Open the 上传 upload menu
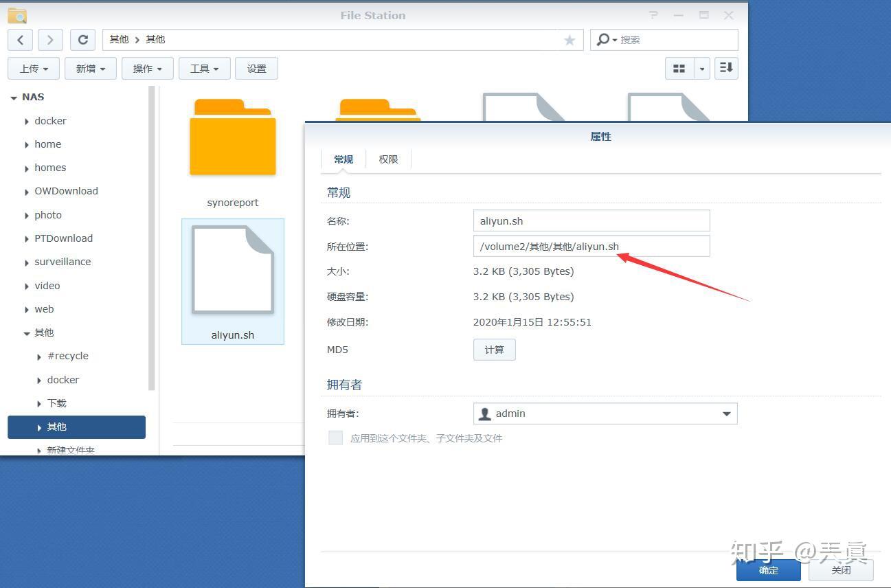This screenshot has height=588, width=891. pyautogui.click(x=33, y=68)
